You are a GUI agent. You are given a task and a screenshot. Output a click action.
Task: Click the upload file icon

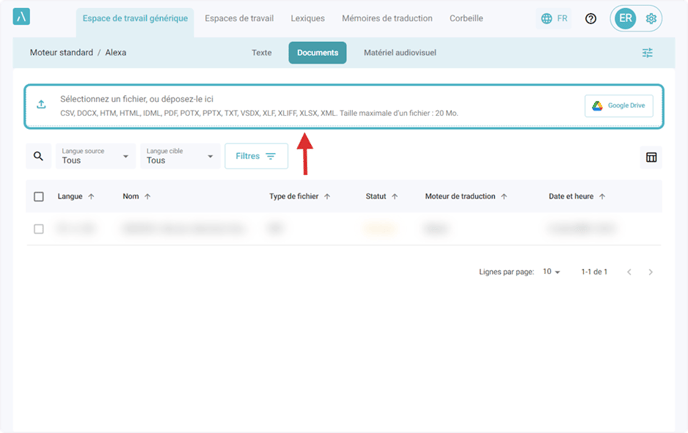(x=41, y=105)
